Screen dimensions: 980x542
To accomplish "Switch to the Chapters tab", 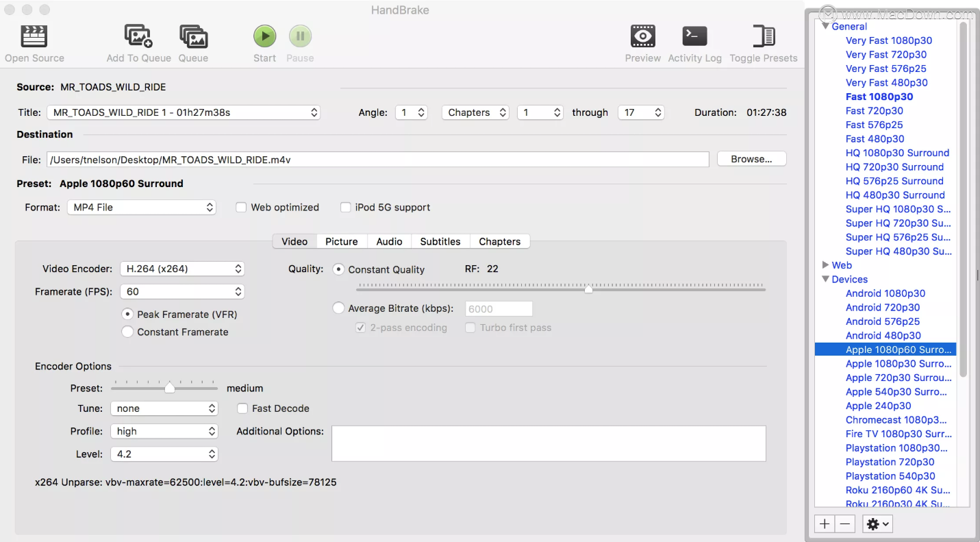I will 500,241.
